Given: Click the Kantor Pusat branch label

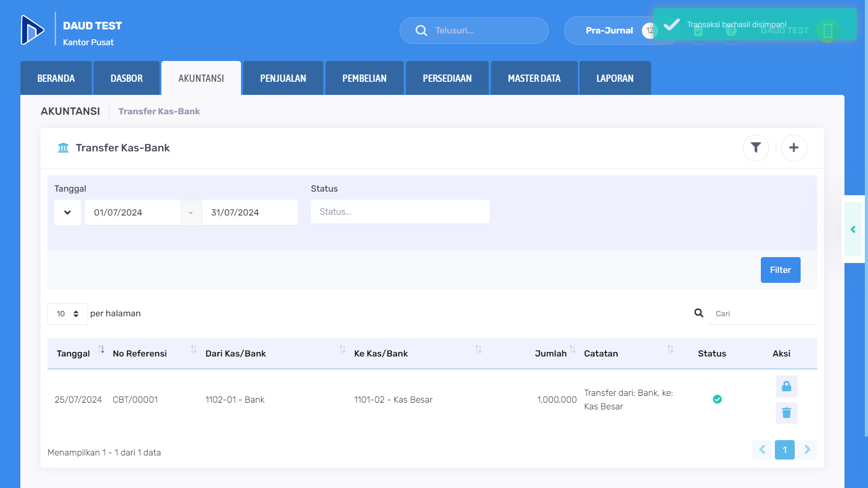Looking at the screenshot, I should pyautogui.click(x=88, y=42).
